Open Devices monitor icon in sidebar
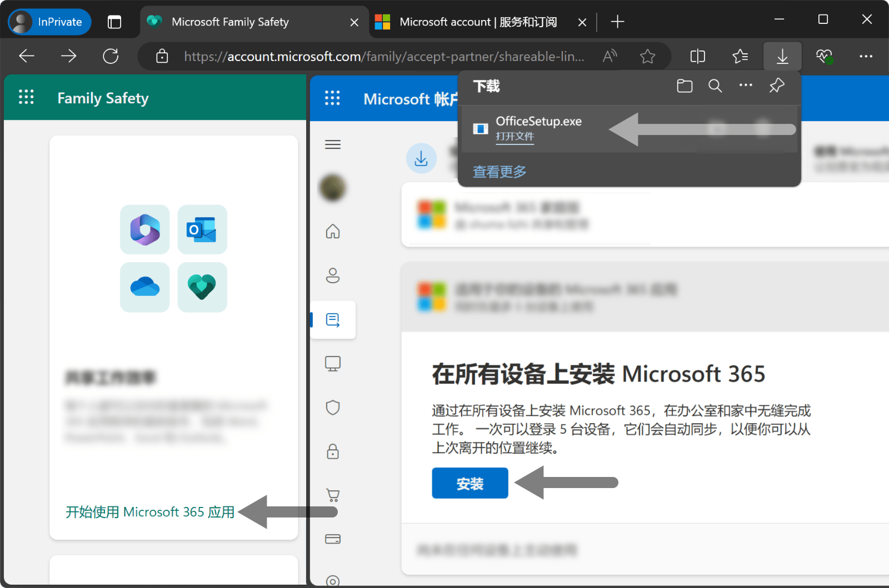This screenshot has width=889, height=588. point(333,364)
